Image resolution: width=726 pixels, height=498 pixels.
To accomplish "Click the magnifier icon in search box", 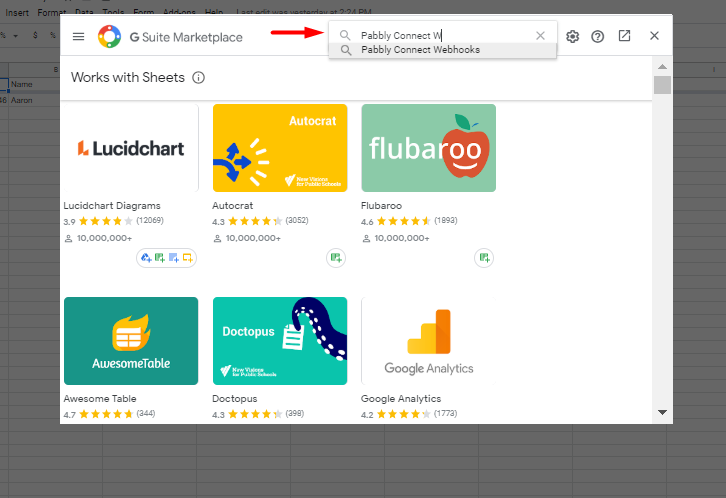I will click(x=344, y=35).
